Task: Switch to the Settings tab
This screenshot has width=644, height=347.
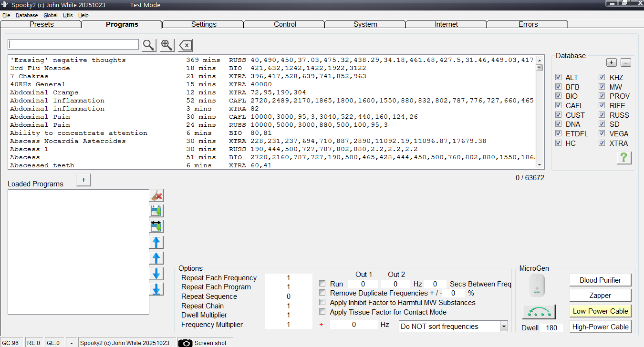Action: [204, 24]
